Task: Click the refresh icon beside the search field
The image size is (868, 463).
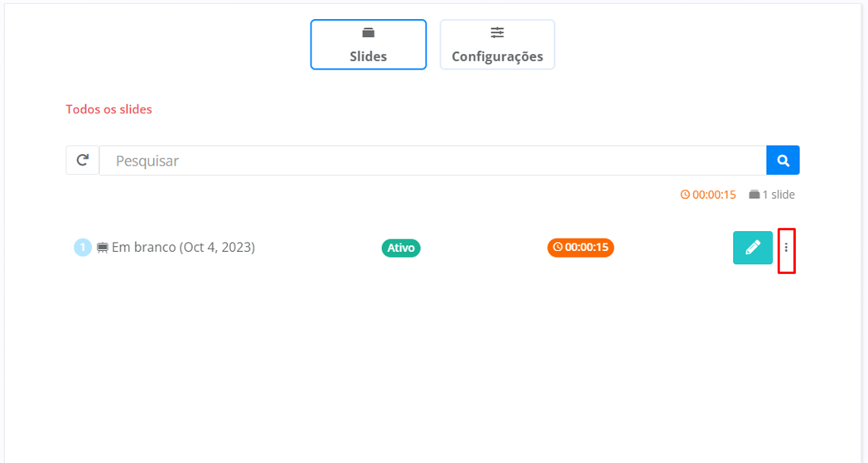Action: point(83,161)
